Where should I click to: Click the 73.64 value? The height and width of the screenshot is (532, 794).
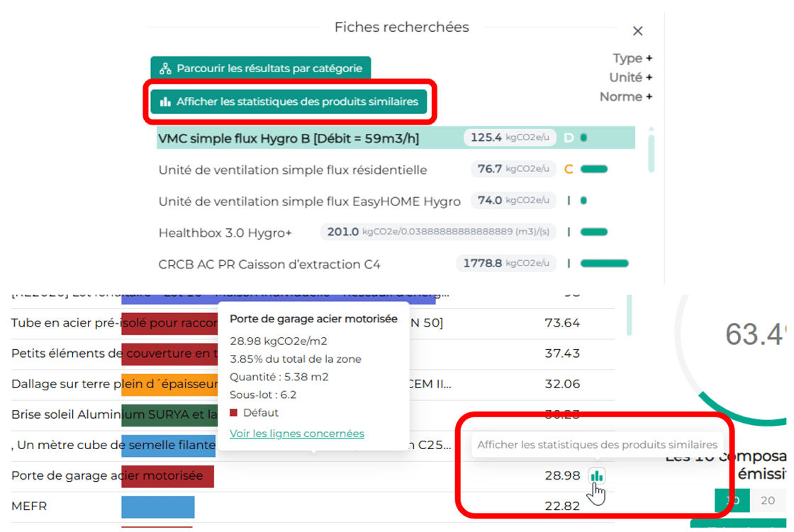[x=562, y=323]
